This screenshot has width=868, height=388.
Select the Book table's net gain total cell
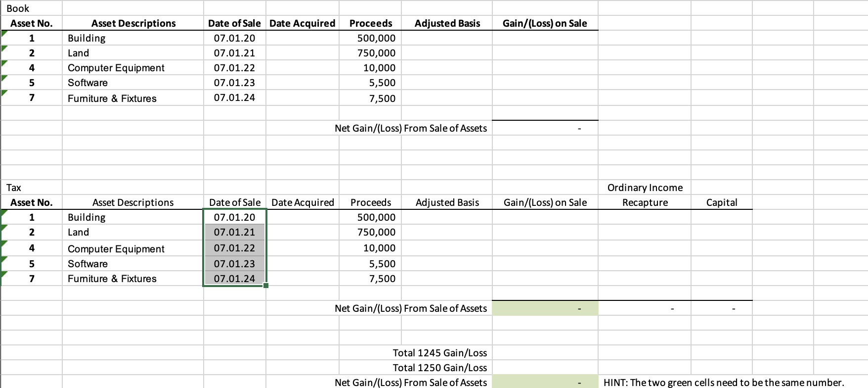[x=545, y=128]
